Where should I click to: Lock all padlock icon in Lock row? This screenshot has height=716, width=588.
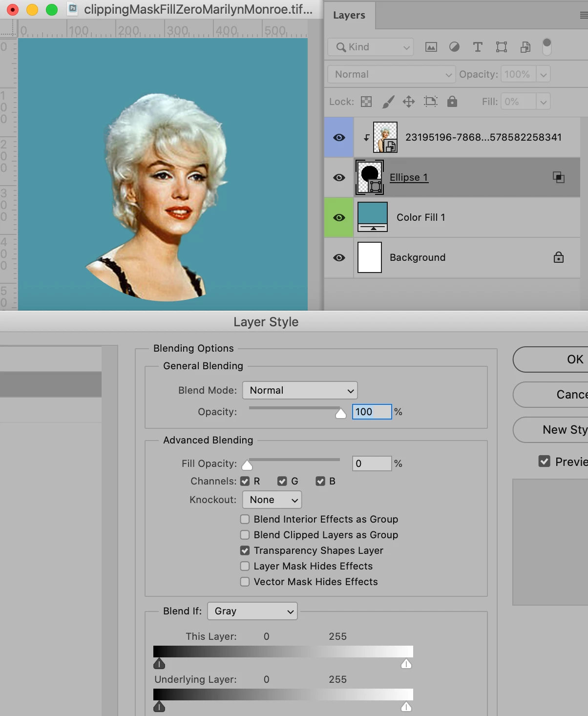click(452, 102)
